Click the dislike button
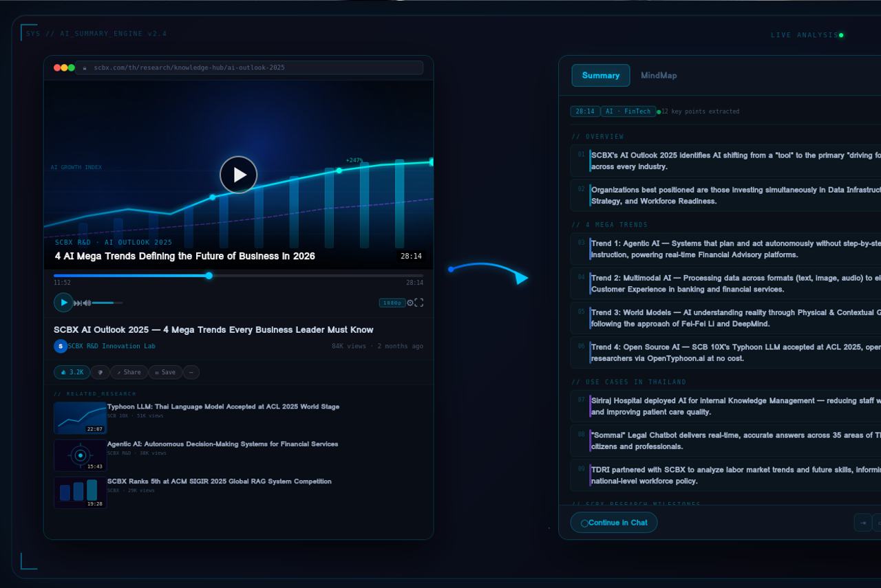 100,372
